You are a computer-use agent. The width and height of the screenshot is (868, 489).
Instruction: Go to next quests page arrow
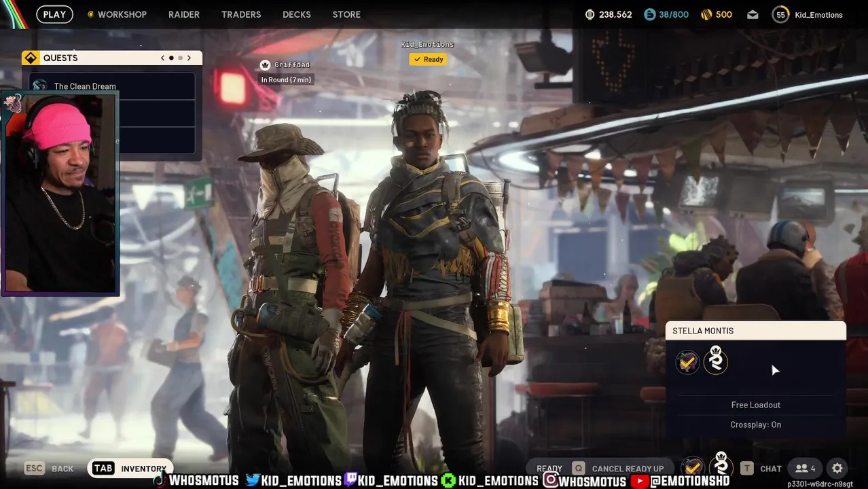click(189, 58)
